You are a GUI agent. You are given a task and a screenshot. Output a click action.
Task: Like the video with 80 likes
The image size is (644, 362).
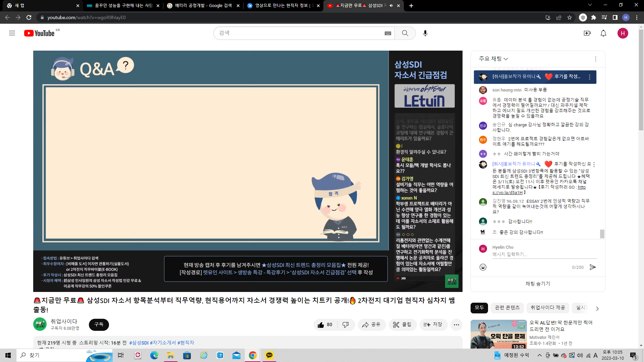click(325, 325)
